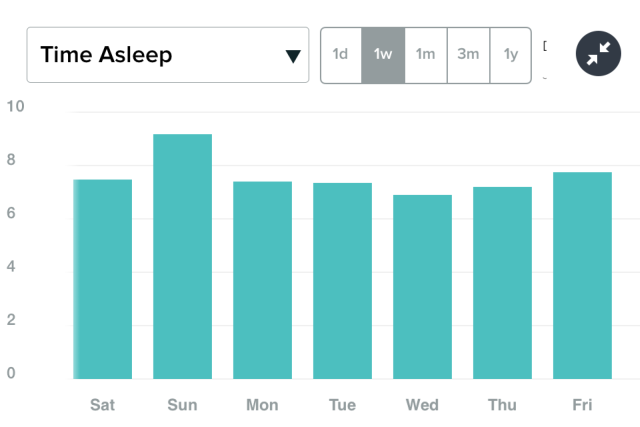Select the tallest bar for Sunday
This screenshot has height=427, width=640.
[182, 256]
